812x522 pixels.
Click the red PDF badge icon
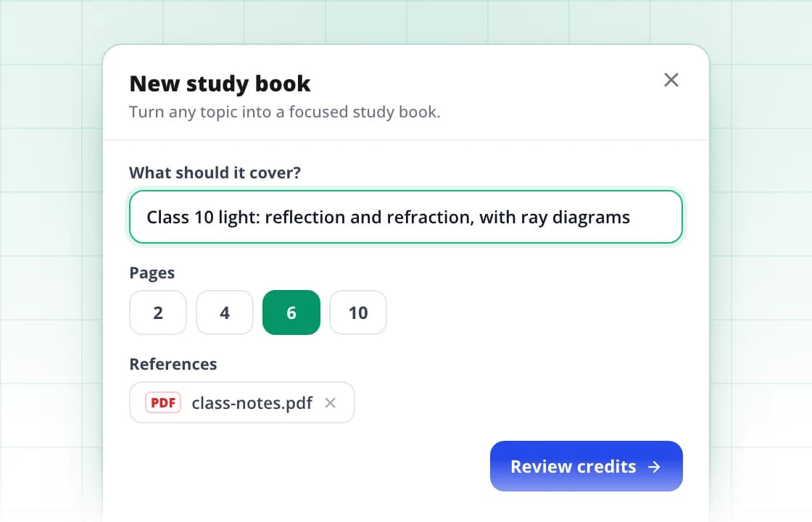point(163,402)
